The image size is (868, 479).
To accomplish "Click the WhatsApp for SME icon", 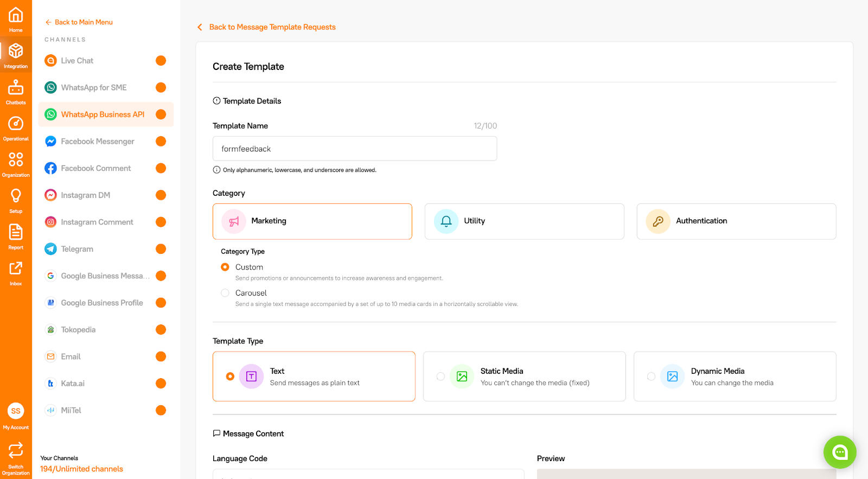I will click(x=50, y=87).
